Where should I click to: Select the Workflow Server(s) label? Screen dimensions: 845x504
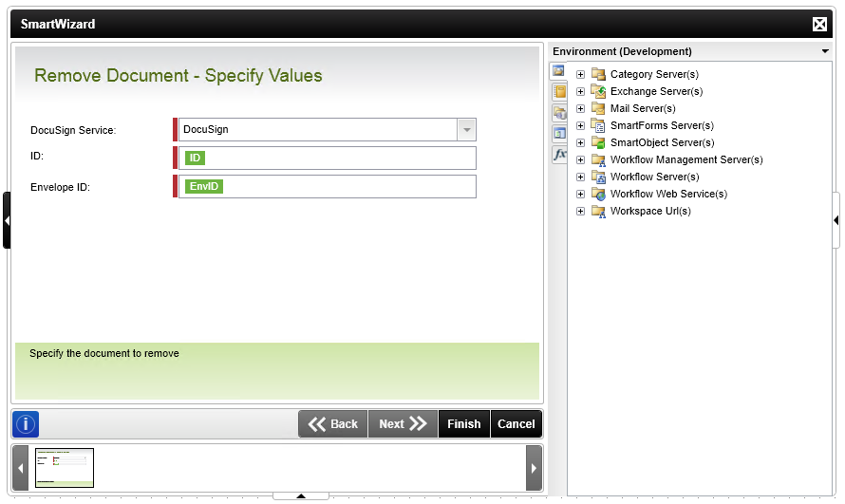click(655, 177)
